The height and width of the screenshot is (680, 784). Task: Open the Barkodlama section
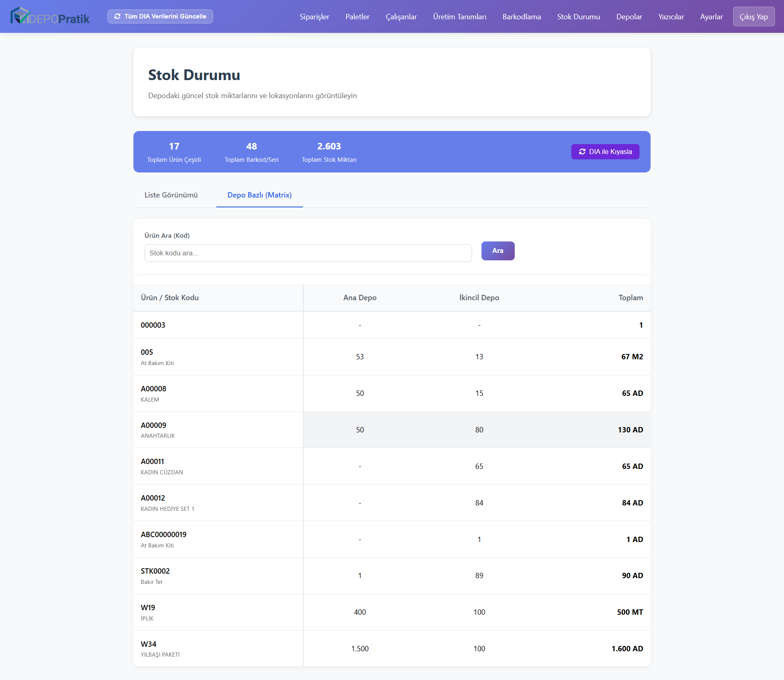pos(521,17)
